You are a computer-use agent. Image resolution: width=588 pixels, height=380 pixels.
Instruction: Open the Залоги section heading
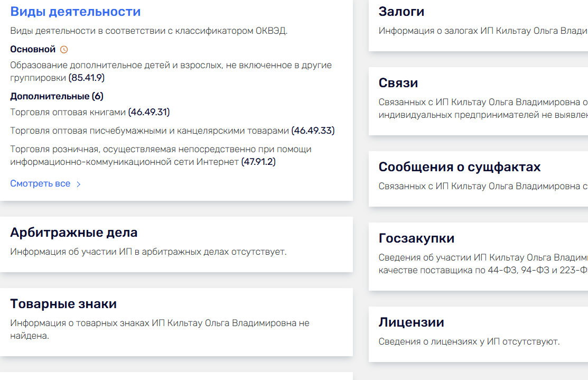402,11
